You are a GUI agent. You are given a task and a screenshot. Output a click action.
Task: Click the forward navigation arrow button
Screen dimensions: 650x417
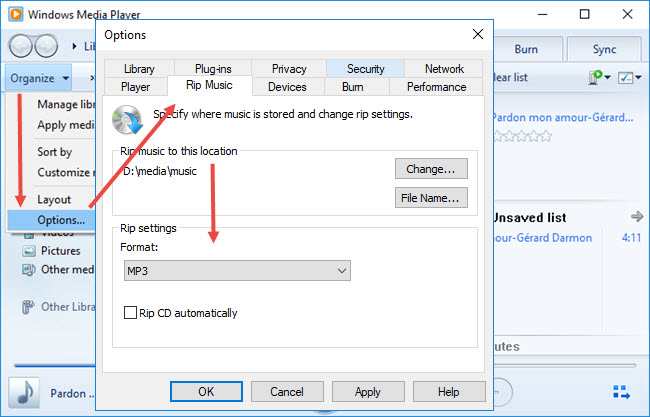pos(46,46)
